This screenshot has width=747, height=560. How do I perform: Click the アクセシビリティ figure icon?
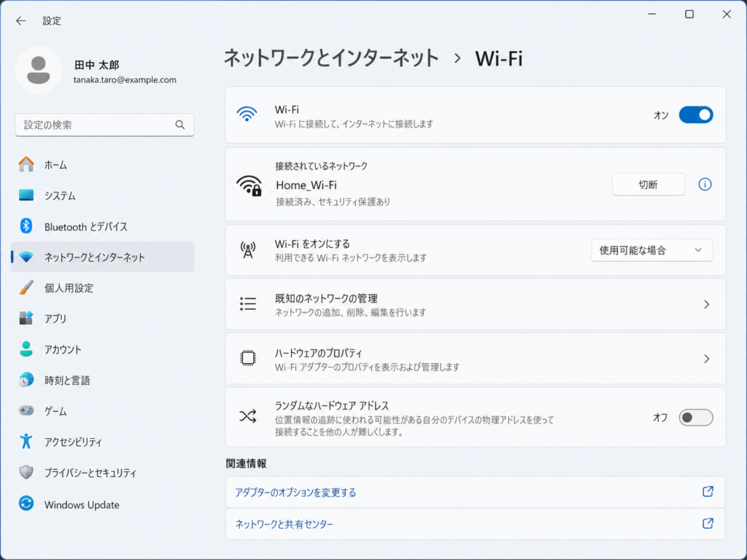point(26,441)
